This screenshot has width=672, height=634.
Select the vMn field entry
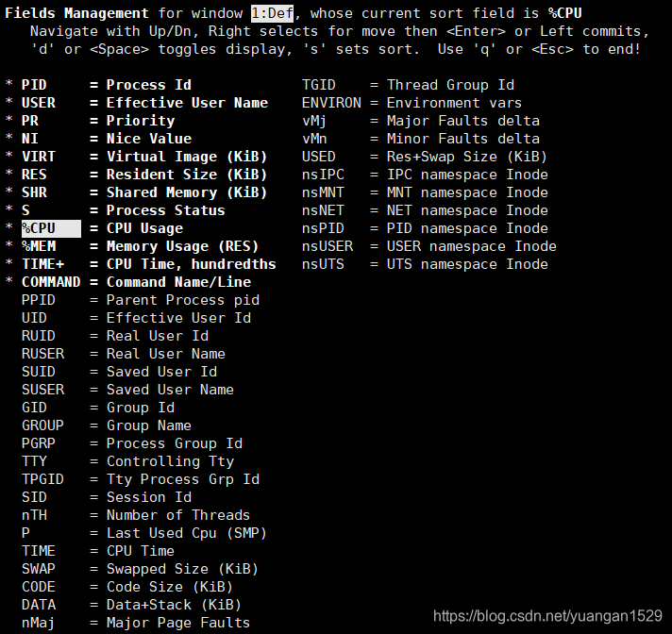(421, 139)
